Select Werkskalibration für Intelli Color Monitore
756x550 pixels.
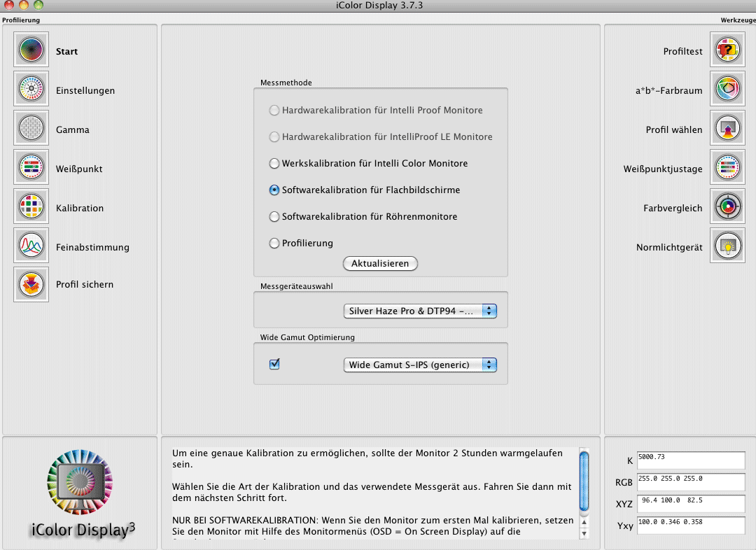click(x=274, y=164)
